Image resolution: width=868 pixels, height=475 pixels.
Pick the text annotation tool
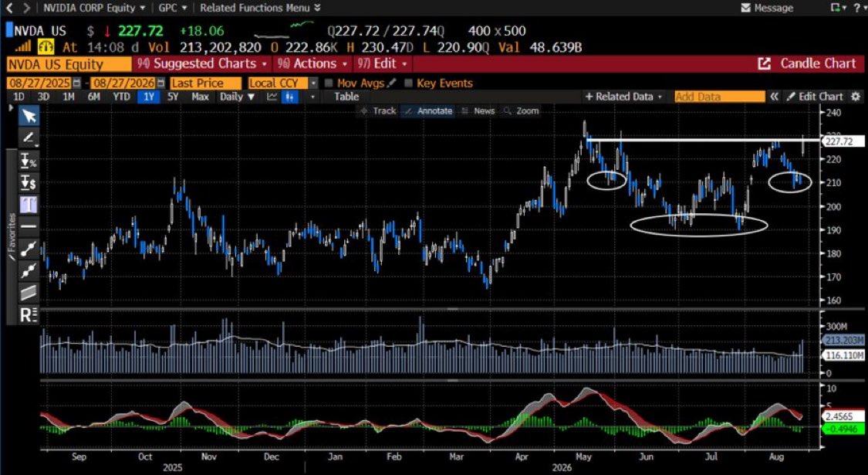[29, 205]
